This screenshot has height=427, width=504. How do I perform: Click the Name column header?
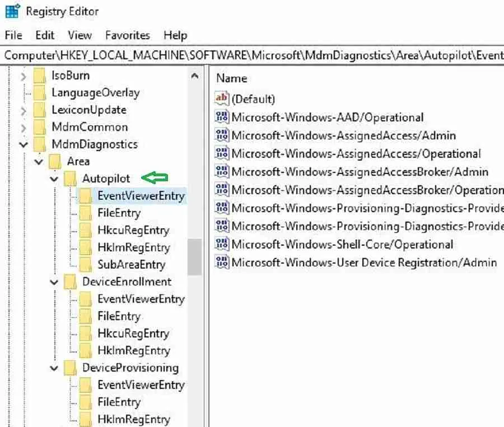(232, 78)
